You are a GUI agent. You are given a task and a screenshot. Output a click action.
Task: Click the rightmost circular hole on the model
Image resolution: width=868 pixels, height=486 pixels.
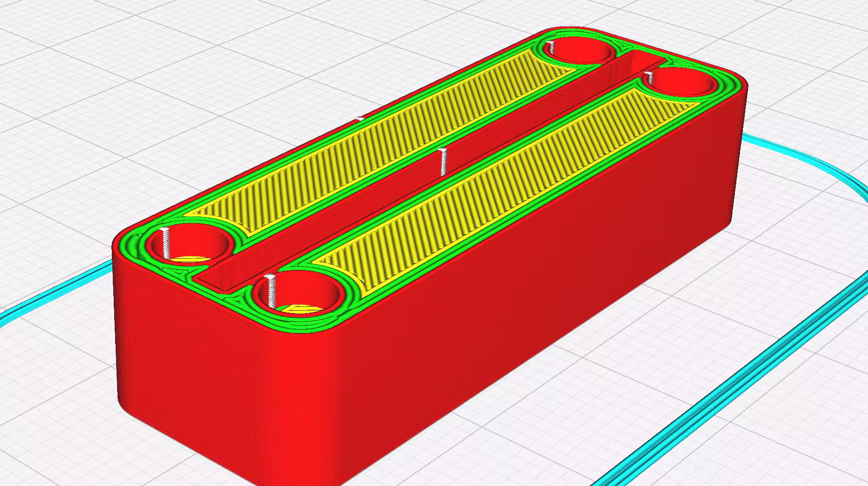[680, 82]
